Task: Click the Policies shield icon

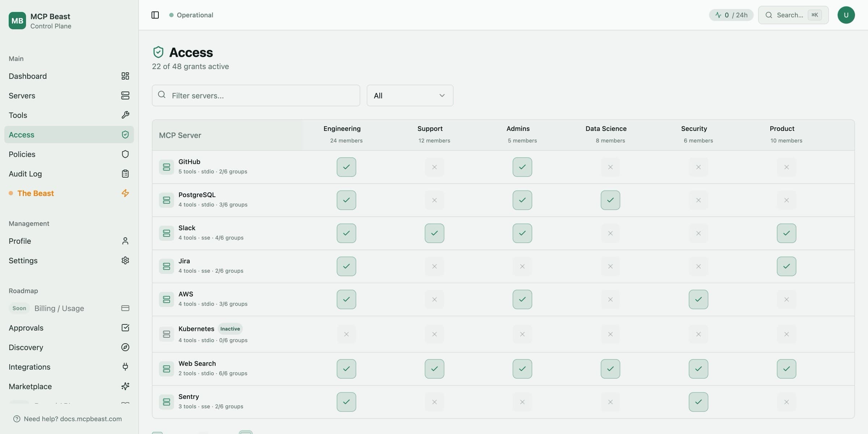Action: (x=125, y=154)
